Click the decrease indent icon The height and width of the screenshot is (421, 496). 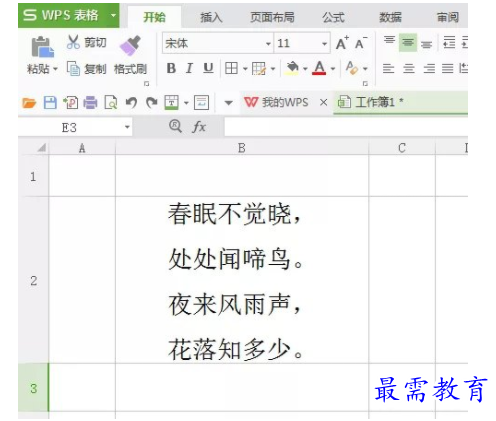[x=449, y=42]
